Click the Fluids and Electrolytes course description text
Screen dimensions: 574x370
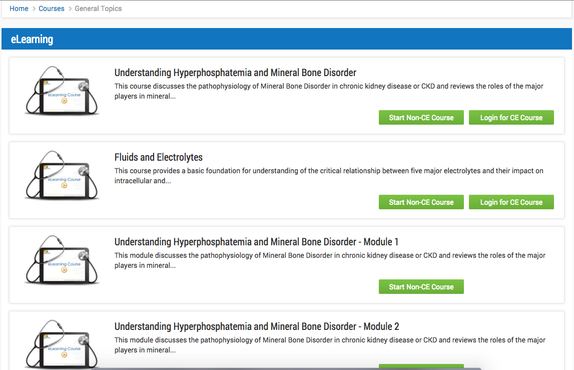(x=329, y=176)
